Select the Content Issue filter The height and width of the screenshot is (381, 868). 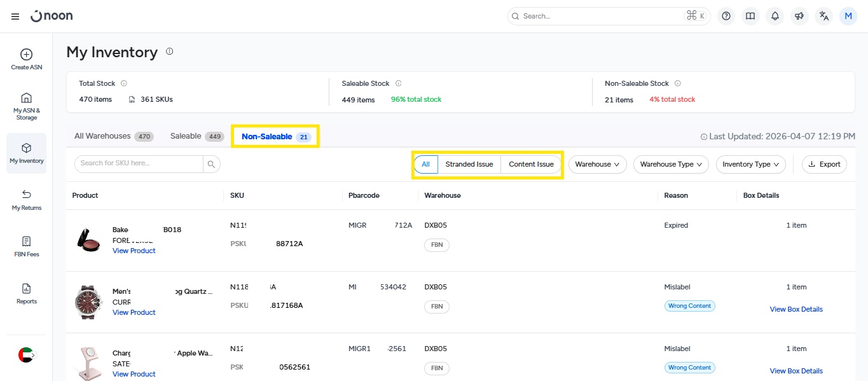[531, 164]
